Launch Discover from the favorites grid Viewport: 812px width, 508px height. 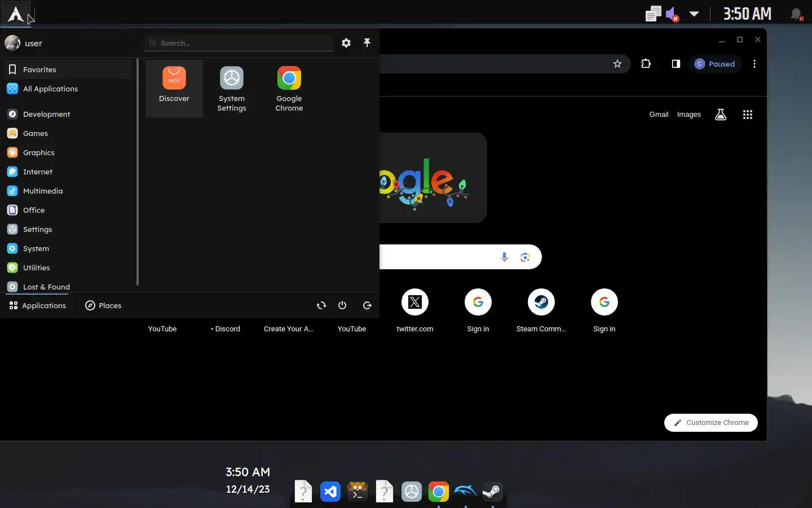[x=174, y=88]
